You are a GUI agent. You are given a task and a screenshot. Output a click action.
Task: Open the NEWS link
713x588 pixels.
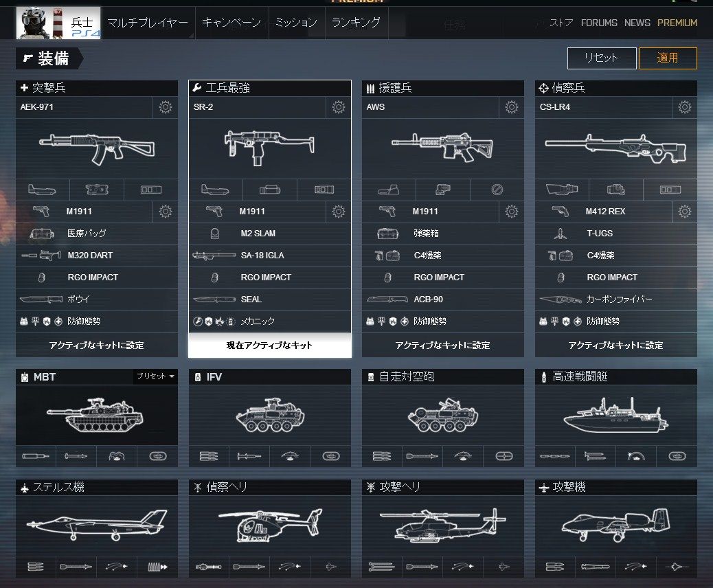tap(637, 23)
